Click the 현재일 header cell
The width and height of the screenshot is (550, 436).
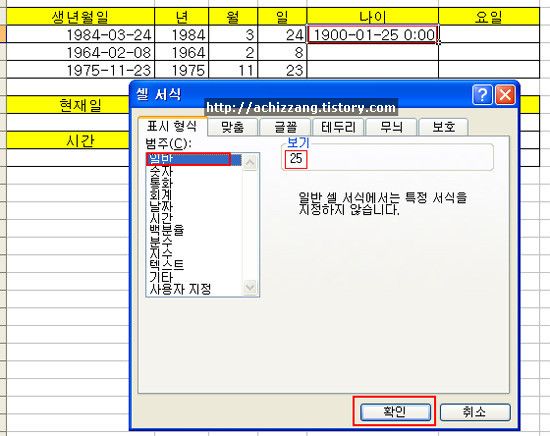[x=68, y=105]
